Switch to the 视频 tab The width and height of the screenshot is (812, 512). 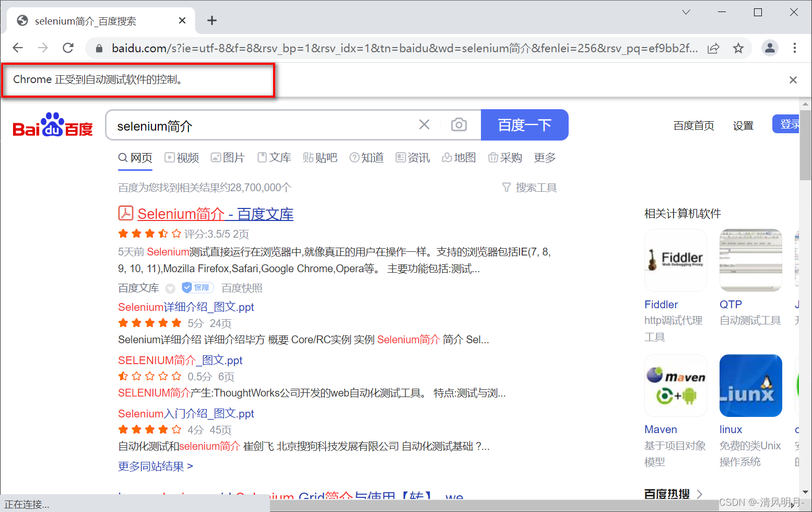click(182, 158)
